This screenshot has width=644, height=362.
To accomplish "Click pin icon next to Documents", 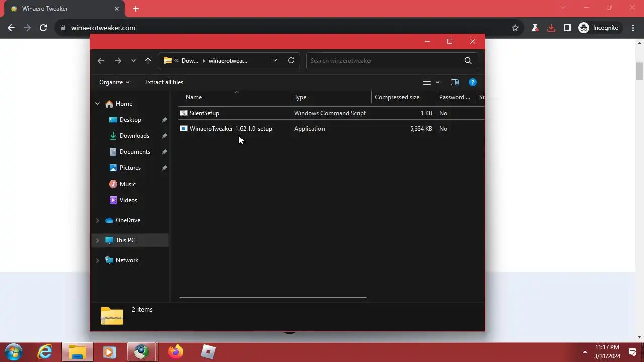I will coord(164,152).
